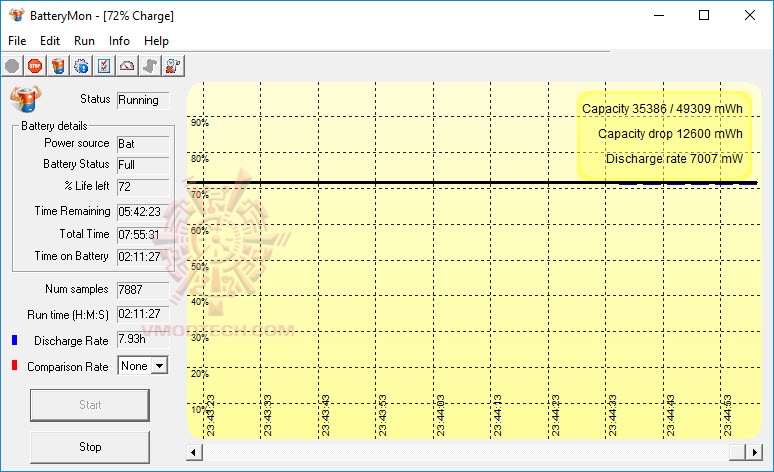Click the clock and red figure toolbar icon
The width and height of the screenshot is (774, 472).
[x=173, y=66]
